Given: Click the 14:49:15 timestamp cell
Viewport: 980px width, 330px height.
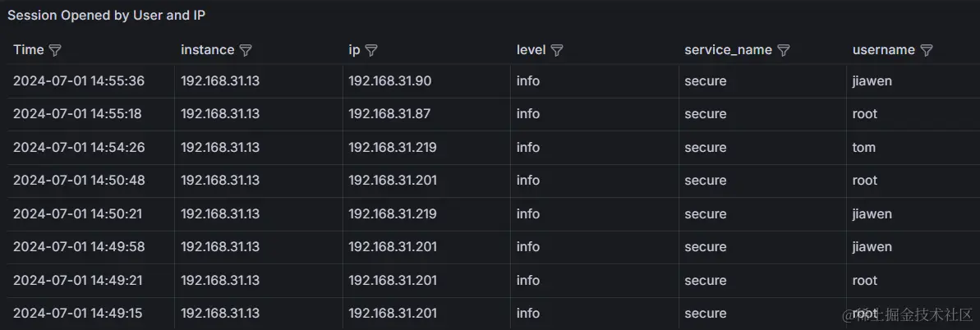Looking at the screenshot, I should pos(79,314).
